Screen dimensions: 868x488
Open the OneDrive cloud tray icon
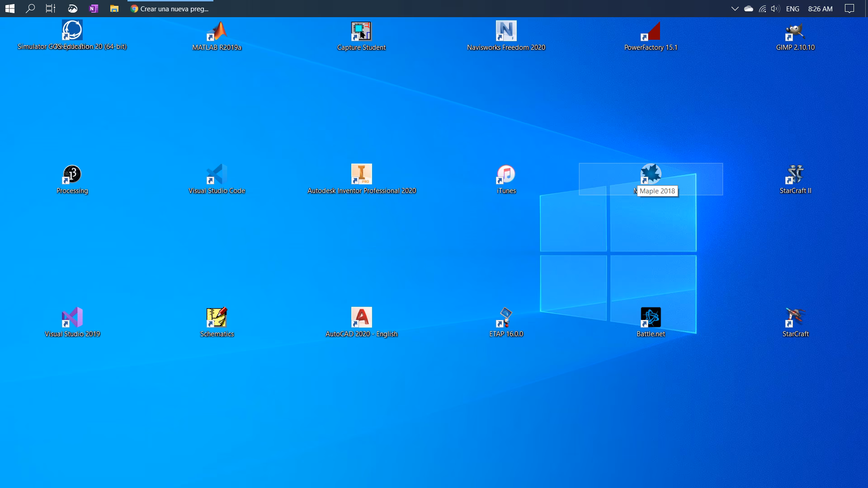(x=749, y=9)
